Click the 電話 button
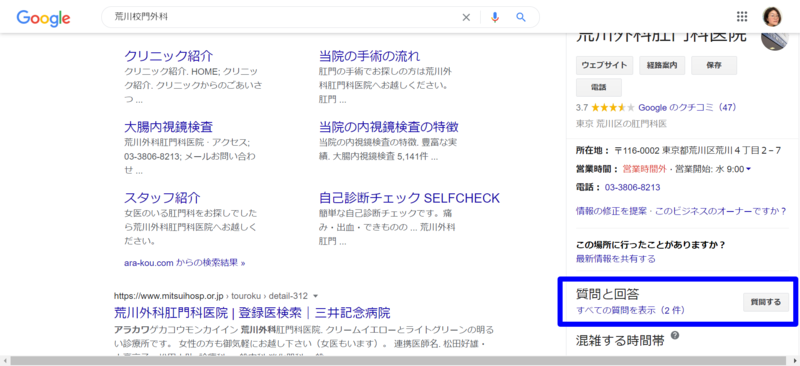The height and width of the screenshot is (366, 800). [598, 87]
